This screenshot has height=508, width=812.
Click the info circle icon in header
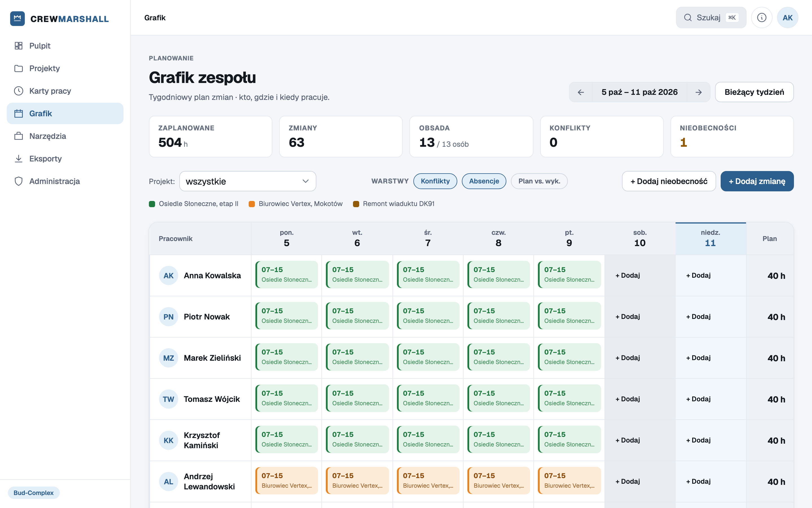(x=762, y=17)
